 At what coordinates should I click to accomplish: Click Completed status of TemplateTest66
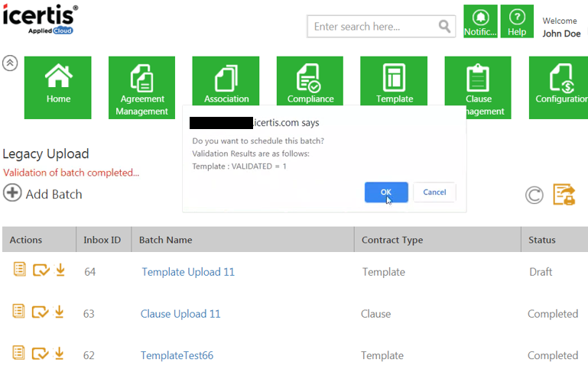click(x=553, y=355)
